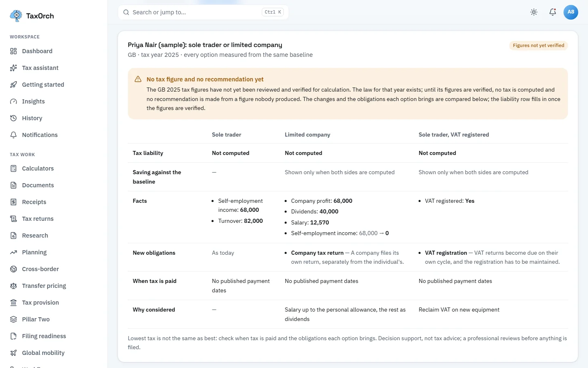The width and height of the screenshot is (588, 368).
Task: Click the Insights gauge icon
Action: click(13, 101)
